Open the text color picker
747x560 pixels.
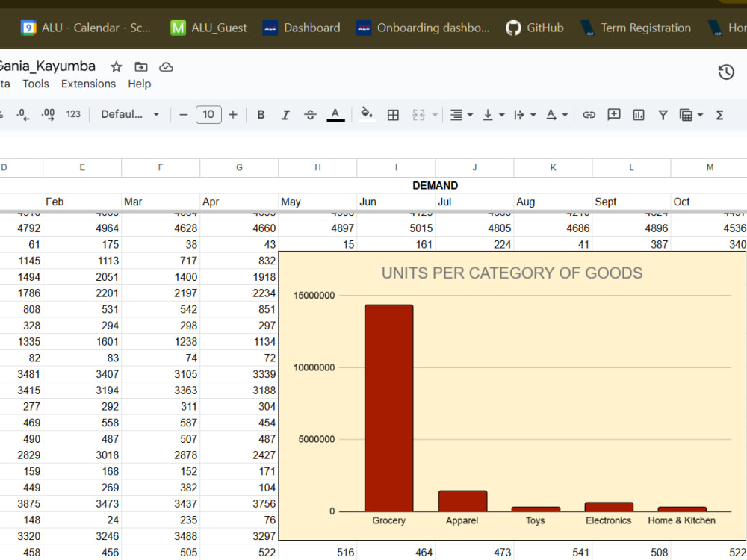pos(335,115)
